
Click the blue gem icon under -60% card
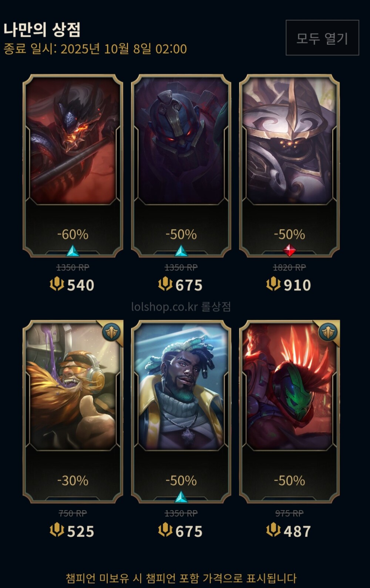(x=73, y=251)
